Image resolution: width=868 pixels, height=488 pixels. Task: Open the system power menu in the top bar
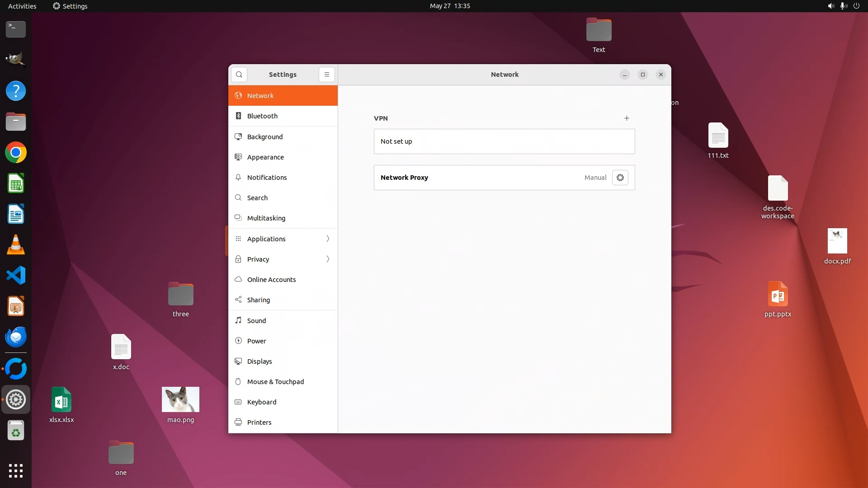(856, 6)
